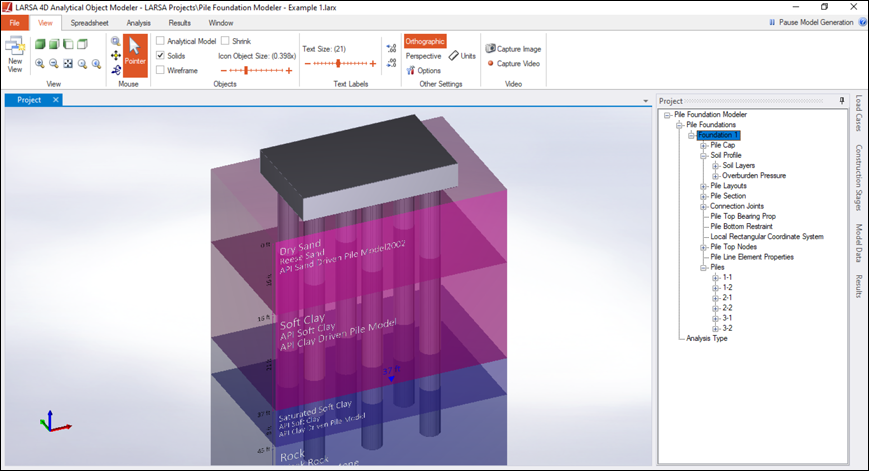Screen dimensions: 869x471
Task: Switch to the Analysis ribbon tab
Action: pos(139,23)
